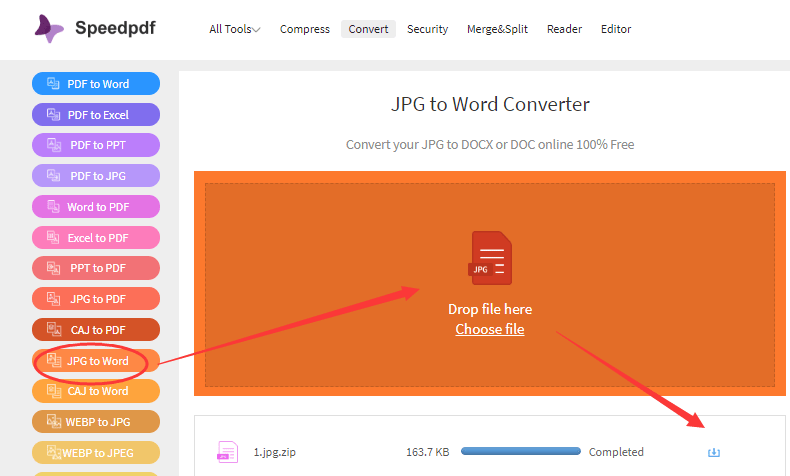This screenshot has height=476, width=790.
Task: Click the 1.jpg.zip file name
Action: tap(275, 452)
